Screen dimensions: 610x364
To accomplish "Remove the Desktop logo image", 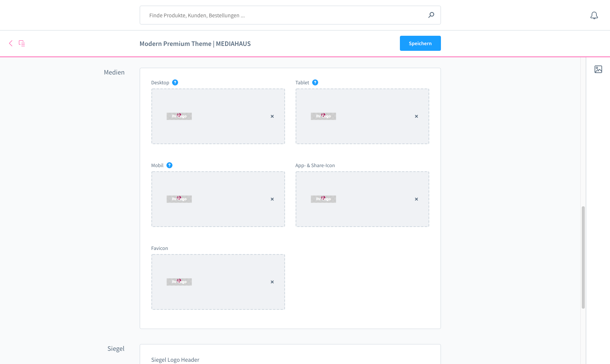I will click(272, 116).
